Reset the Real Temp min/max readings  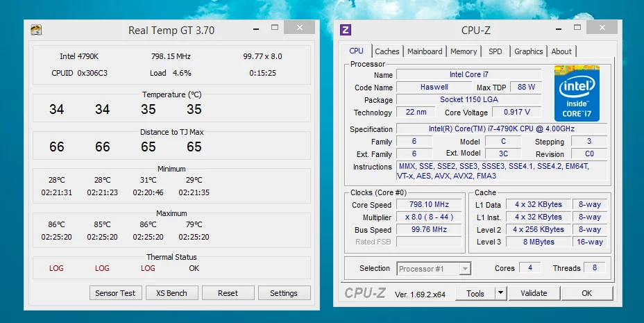click(228, 293)
